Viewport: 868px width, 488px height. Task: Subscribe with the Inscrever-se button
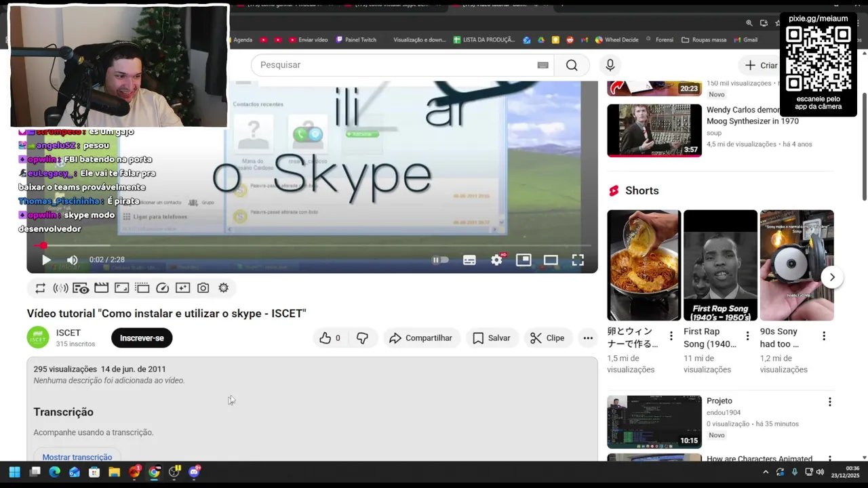tap(142, 338)
